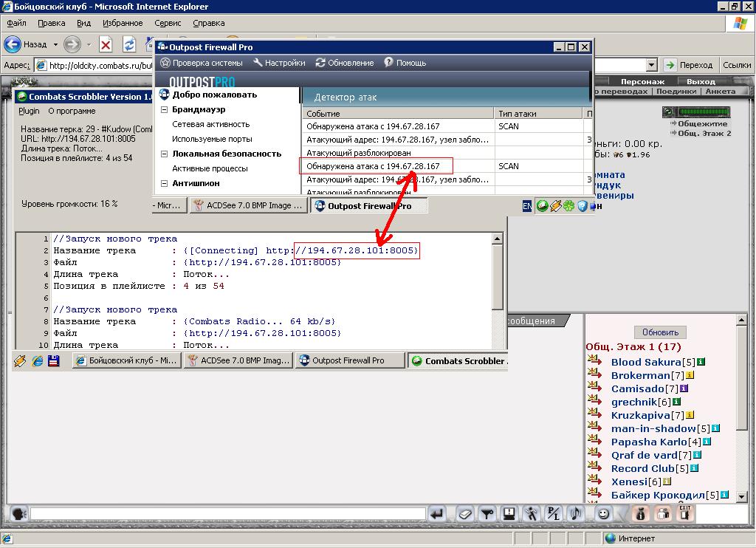The width and height of the screenshot is (756, 548).
Task: Click Помощь in Outpost Firewall toolbar
Action: pos(405,63)
